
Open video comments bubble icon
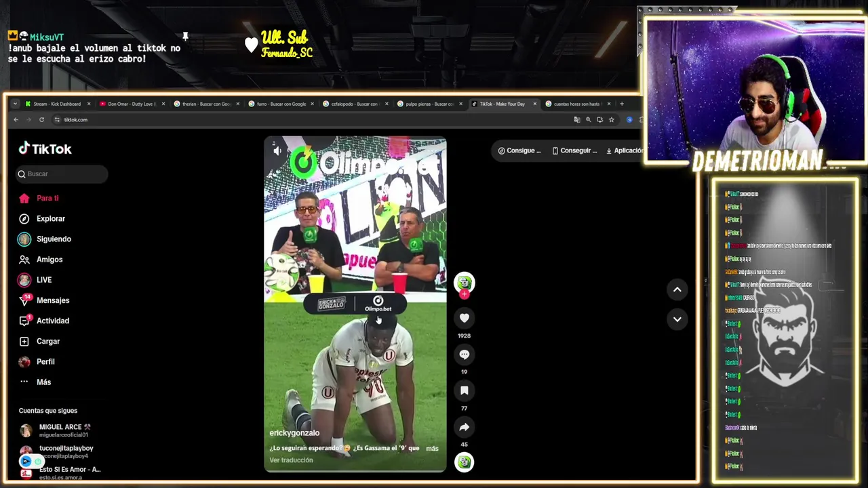pos(464,354)
